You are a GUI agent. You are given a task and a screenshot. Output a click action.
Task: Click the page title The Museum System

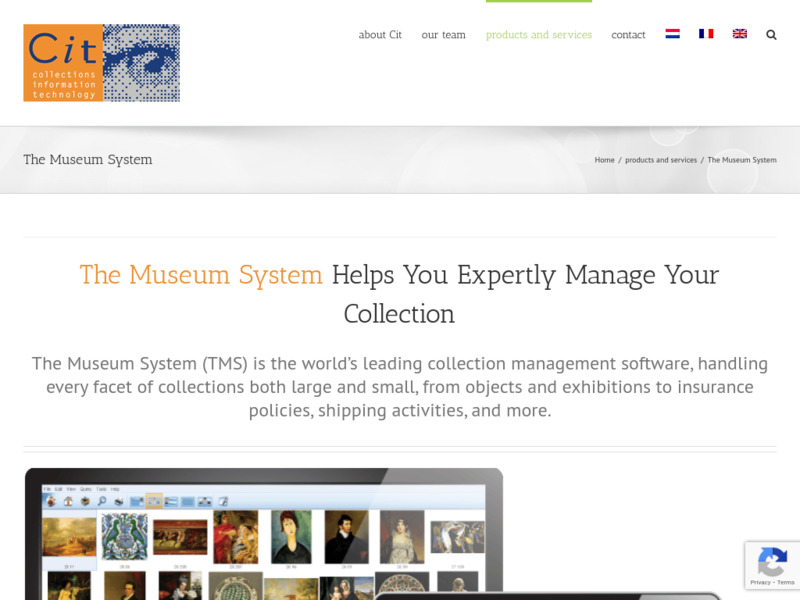(x=88, y=160)
